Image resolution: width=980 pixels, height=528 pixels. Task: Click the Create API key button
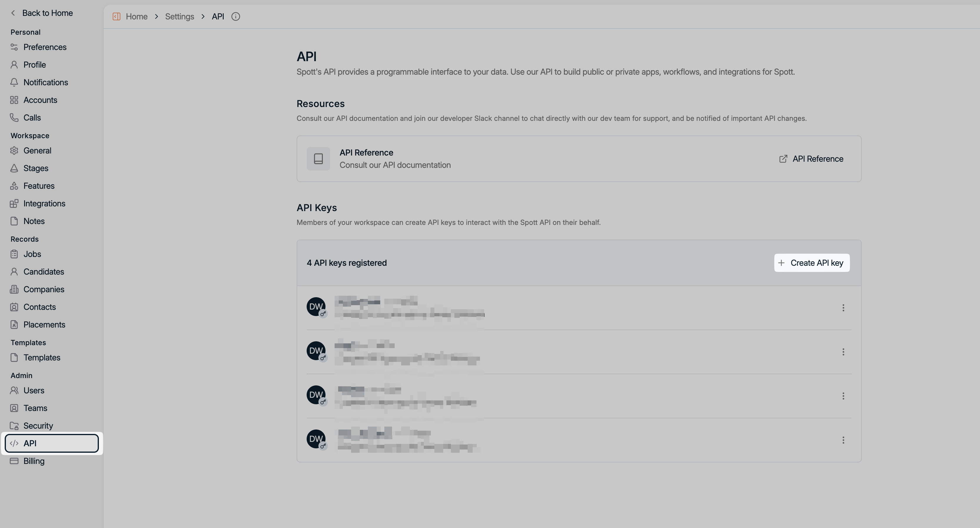coord(811,263)
